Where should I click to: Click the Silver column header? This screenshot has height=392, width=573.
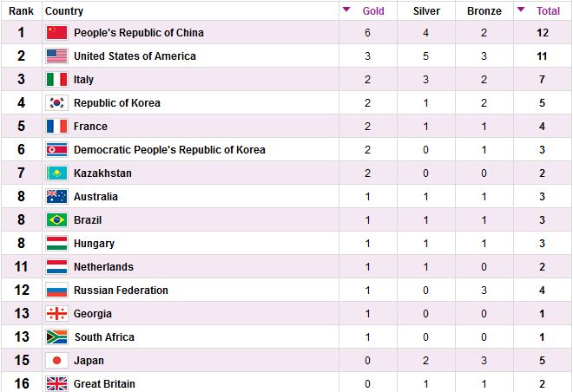426,11
